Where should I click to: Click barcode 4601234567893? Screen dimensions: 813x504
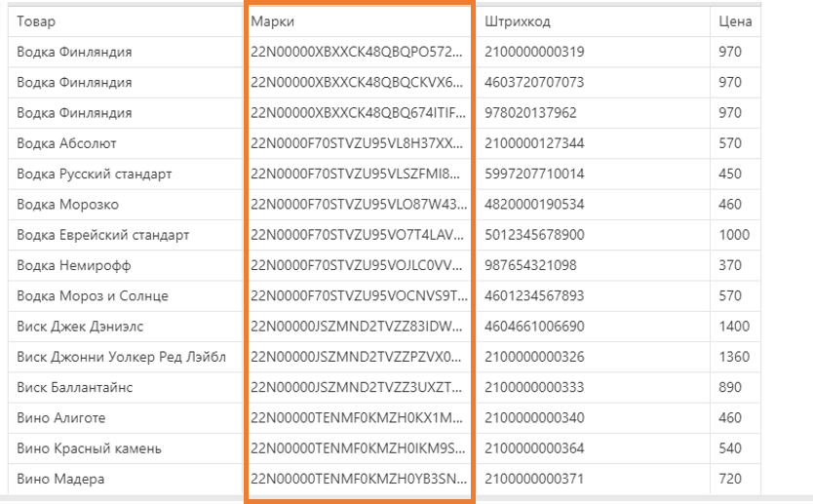(534, 296)
